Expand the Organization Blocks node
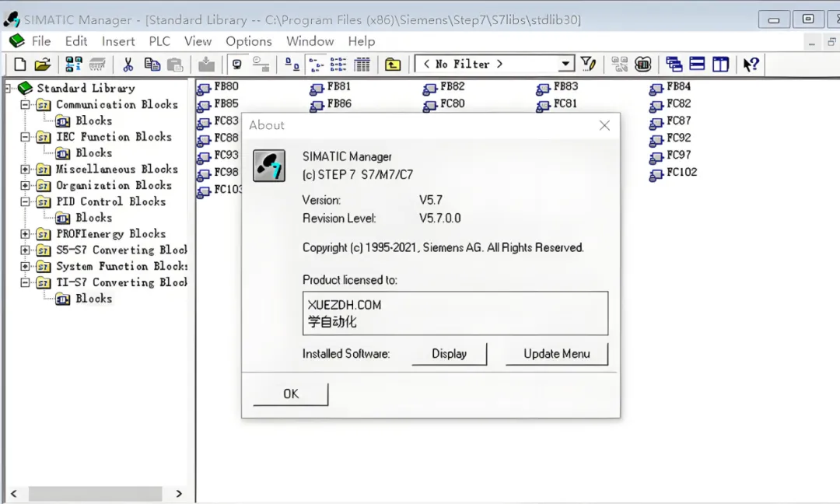Image resolution: width=840 pixels, height=504 pixels. 25,185
